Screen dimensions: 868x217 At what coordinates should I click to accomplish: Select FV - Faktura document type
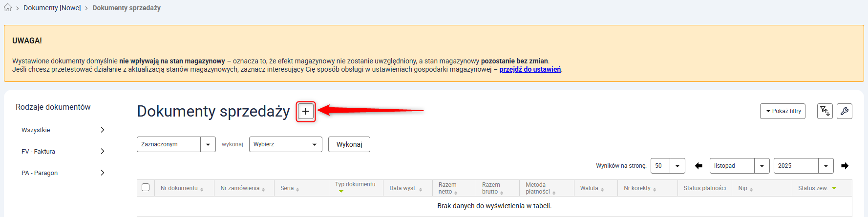63,152
